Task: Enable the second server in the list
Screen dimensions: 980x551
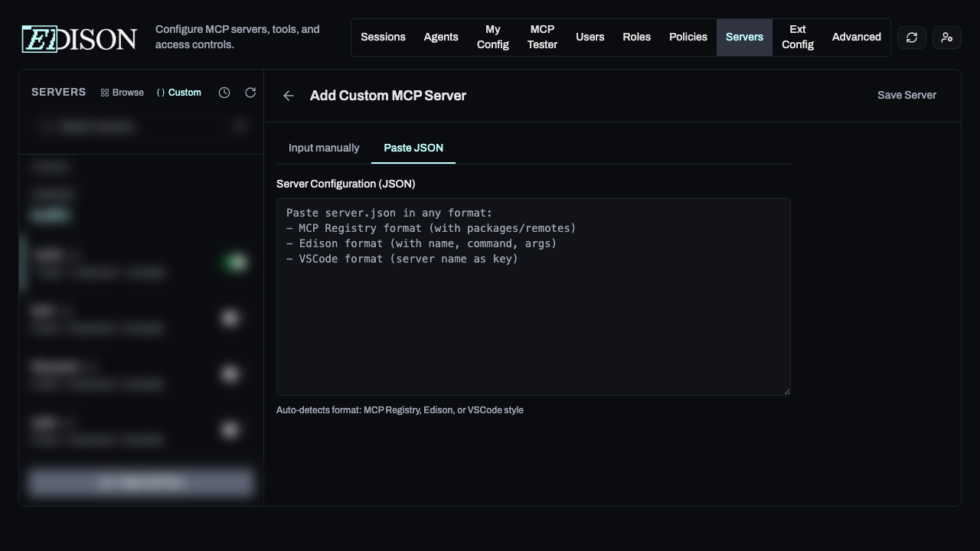Action: pyautogui.click(x=230, y=318)
